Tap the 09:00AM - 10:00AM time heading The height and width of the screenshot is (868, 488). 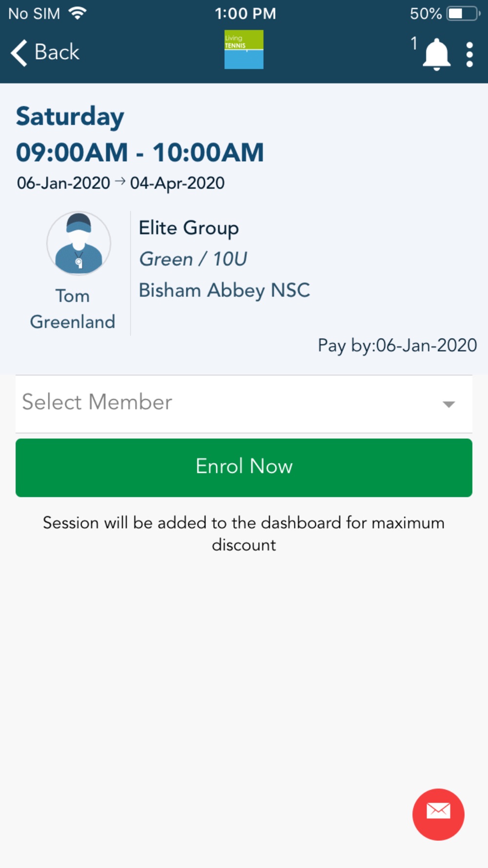click(x=140, y=152)
